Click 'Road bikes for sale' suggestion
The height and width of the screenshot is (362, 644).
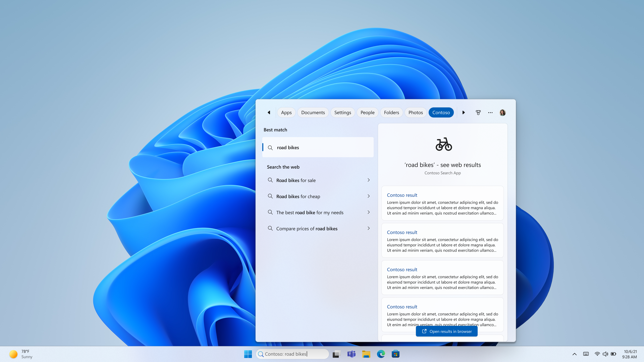[x=318, y=180]
